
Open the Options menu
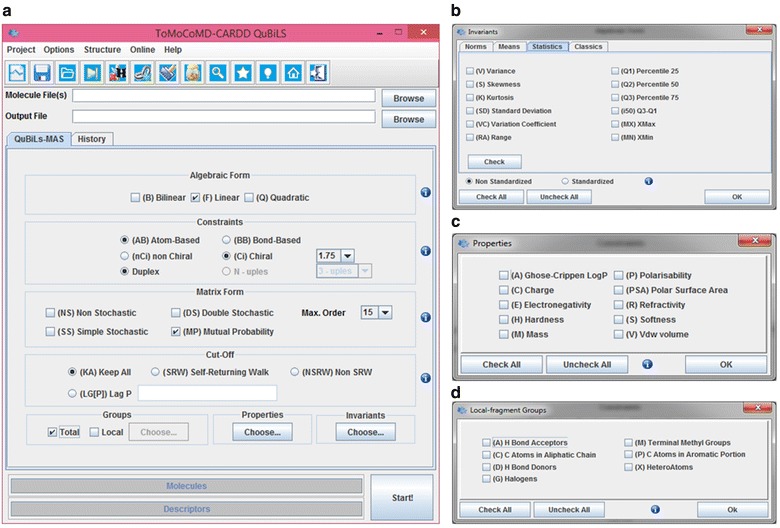59,50
